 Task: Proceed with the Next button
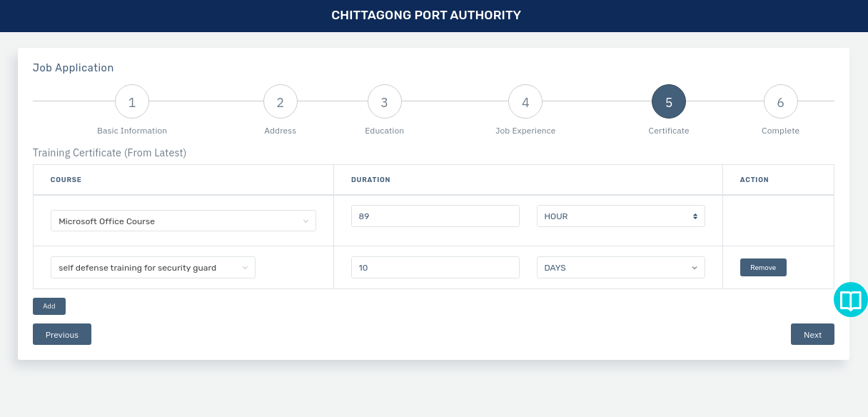coord(812,334)
